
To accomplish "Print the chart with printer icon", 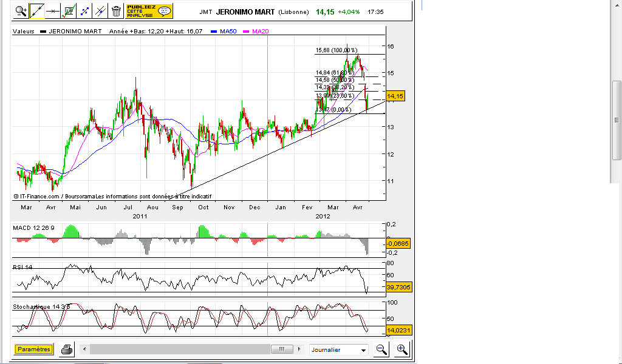I will click(x=67, y=349).
